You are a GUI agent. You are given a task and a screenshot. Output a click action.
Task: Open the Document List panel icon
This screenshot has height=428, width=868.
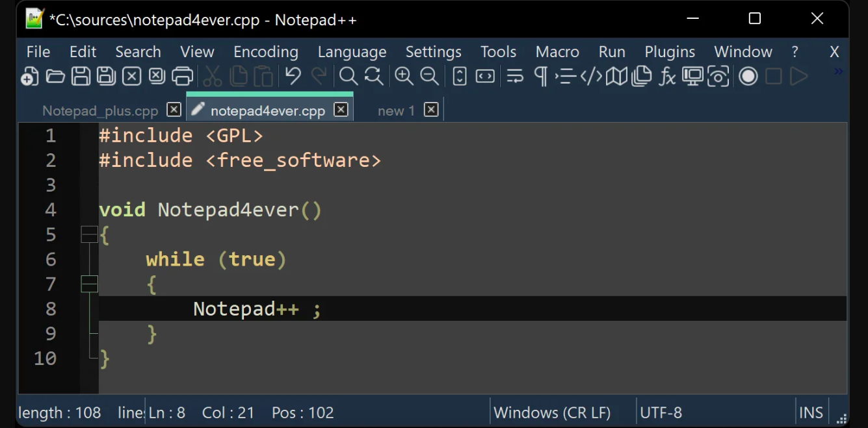click(642, 77)
